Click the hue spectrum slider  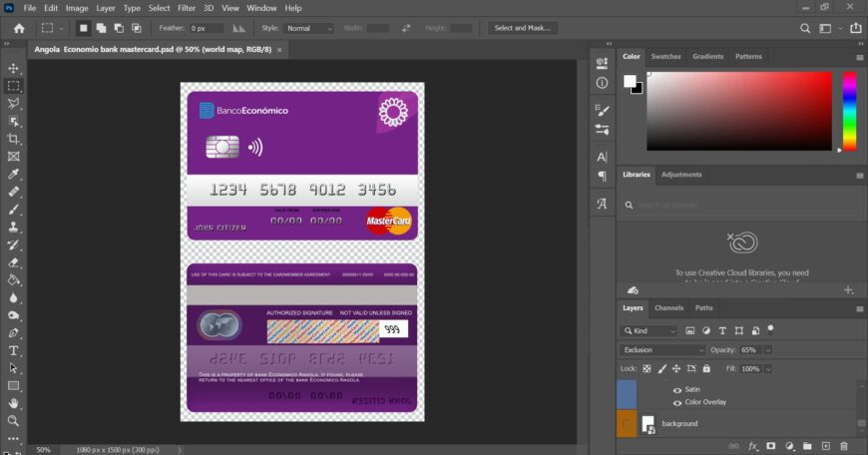849,111
